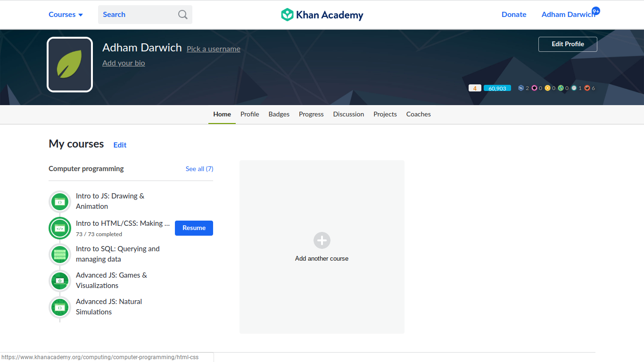This screenshot has width=644, height=362.
Task: Open Intro to SQL: Querying and managing data
Action: 118,254
